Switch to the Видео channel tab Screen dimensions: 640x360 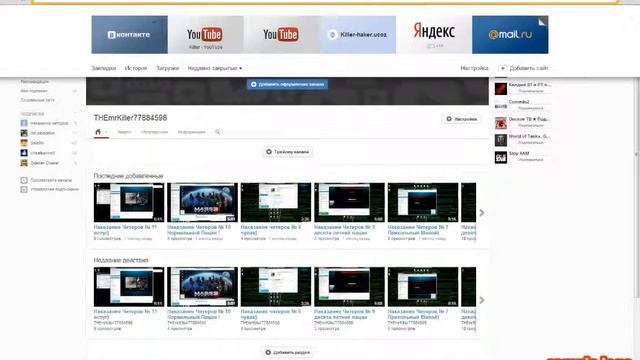[x=124, y=132]
